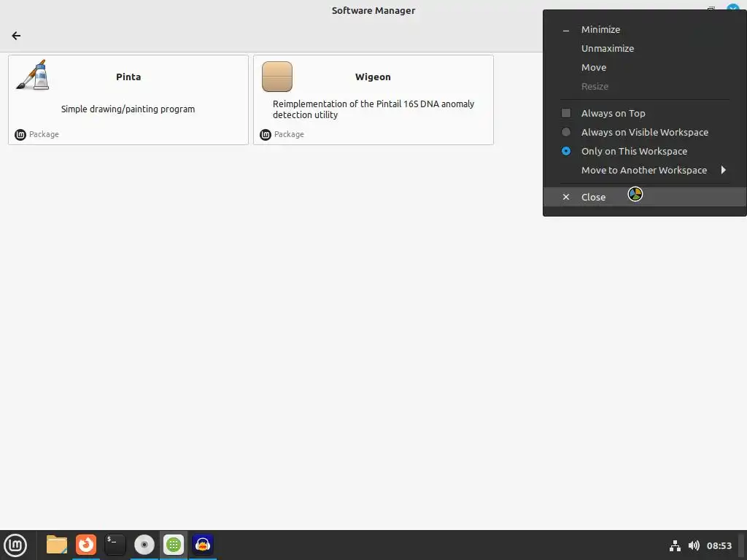Click the disc icon in the panel

(x=144, y=545)
